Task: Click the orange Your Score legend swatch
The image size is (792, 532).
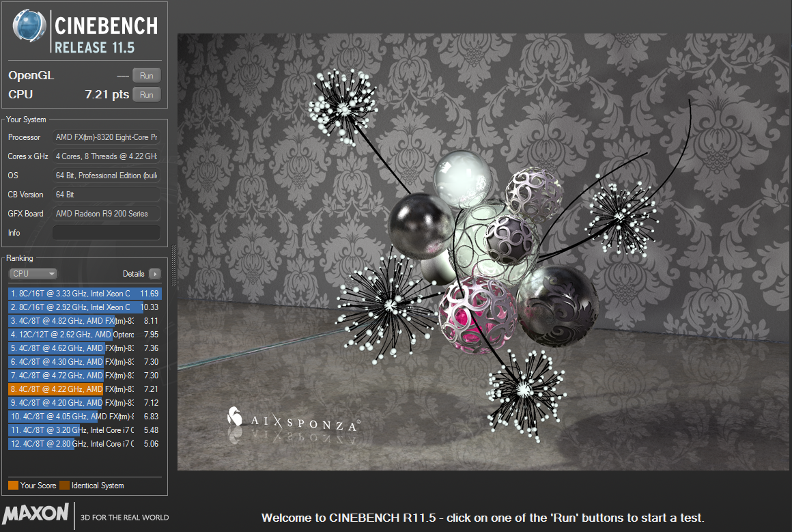Action: tap(13, 486)
